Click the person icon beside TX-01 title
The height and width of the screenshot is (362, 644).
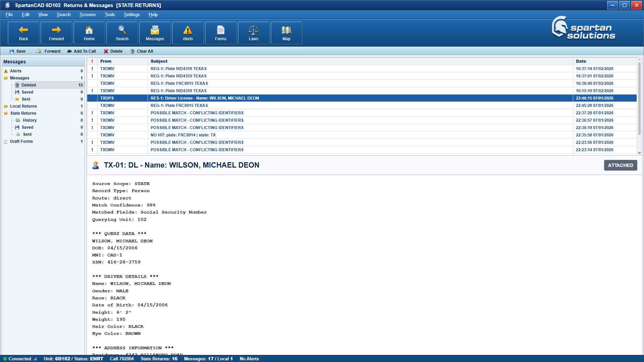[x=96, y=165]
